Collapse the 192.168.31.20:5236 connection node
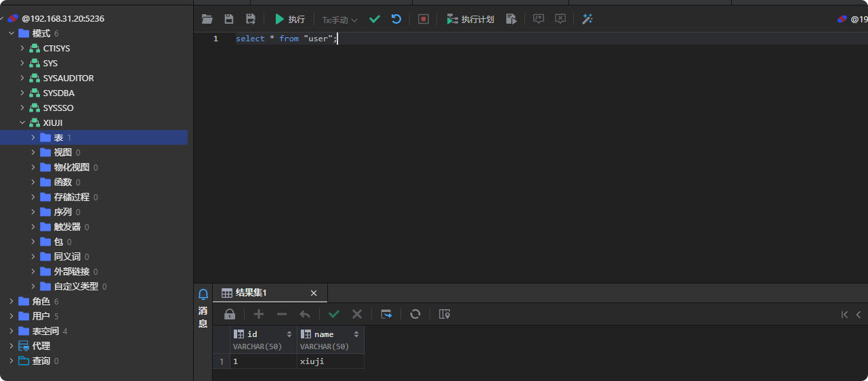The height and width of the screenshot is (381, 868). click(3, 18)
